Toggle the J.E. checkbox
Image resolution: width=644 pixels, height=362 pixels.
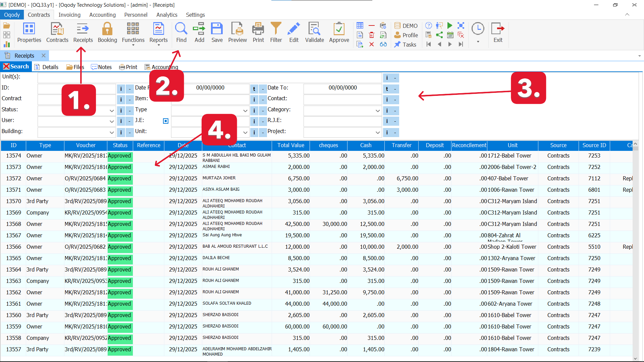(166, 121)
